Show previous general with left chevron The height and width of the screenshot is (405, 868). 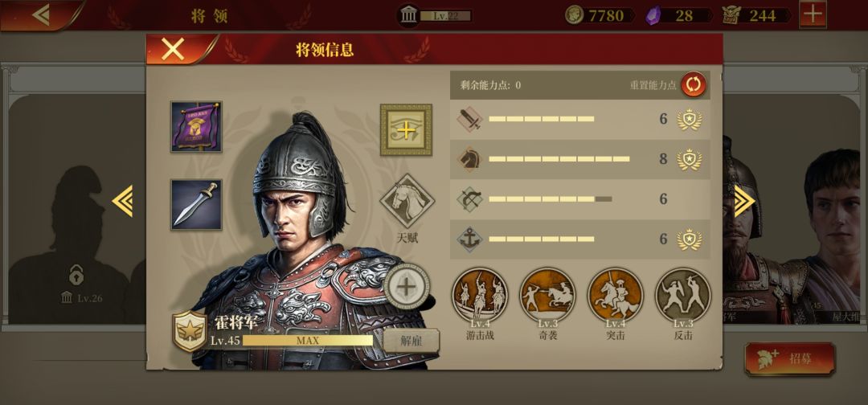click(122, 201)
